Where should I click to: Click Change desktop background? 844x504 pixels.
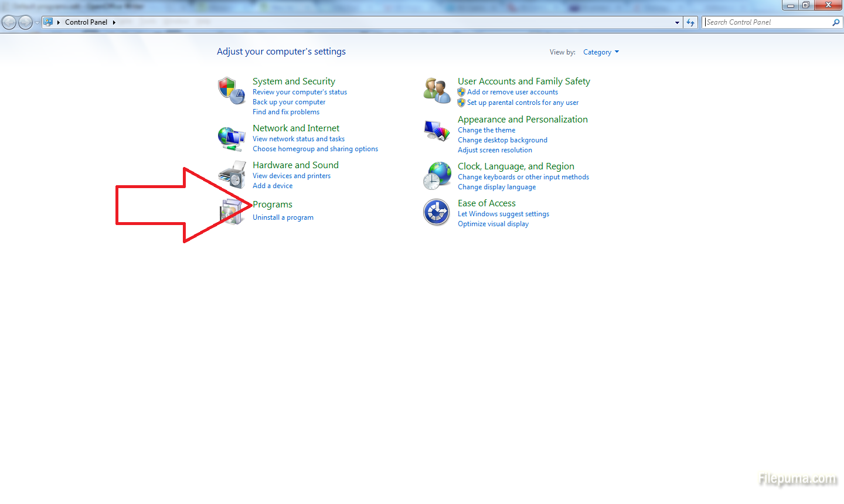[502, 139]
